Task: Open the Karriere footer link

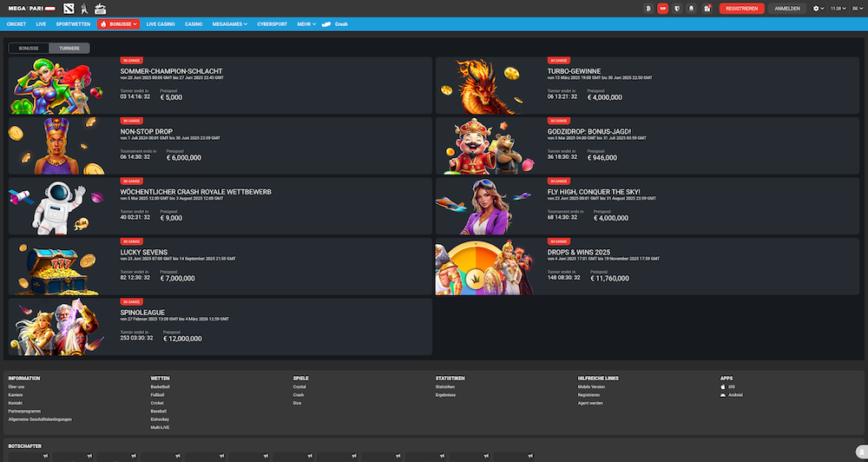Action: pyautogui.click(x=16, y=395)
